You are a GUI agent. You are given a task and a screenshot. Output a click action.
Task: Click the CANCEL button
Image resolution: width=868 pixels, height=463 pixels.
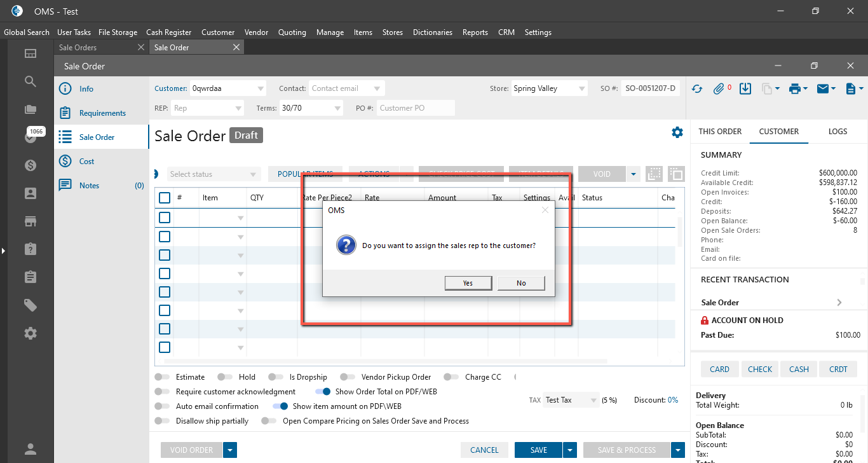(484, 450)
